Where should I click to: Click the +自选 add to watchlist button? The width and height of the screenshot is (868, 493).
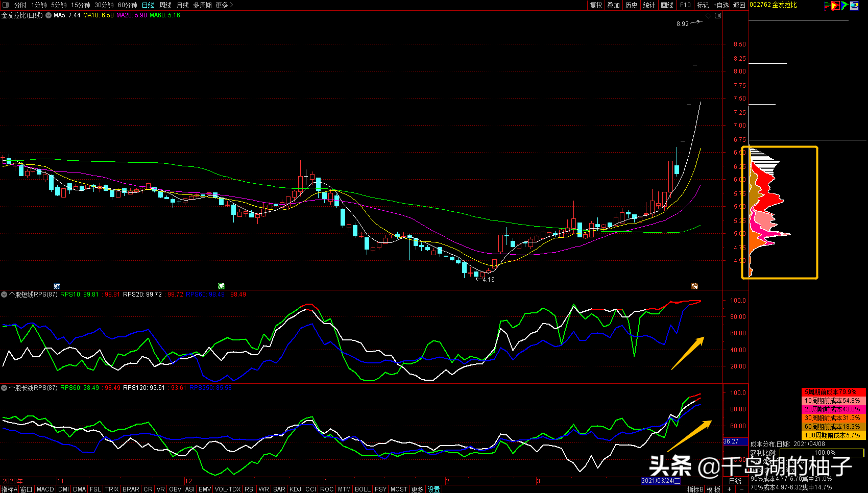[x=721, y=5]
